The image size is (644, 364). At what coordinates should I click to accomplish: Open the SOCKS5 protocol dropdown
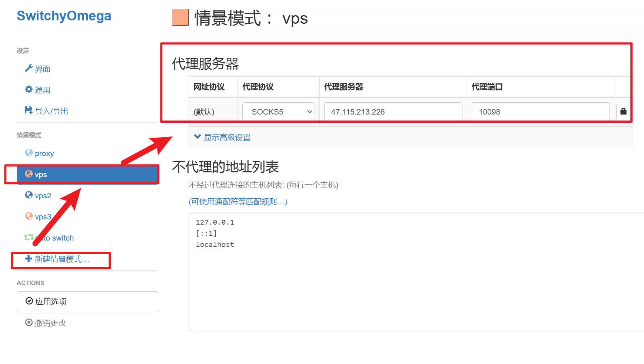point(279,112)
